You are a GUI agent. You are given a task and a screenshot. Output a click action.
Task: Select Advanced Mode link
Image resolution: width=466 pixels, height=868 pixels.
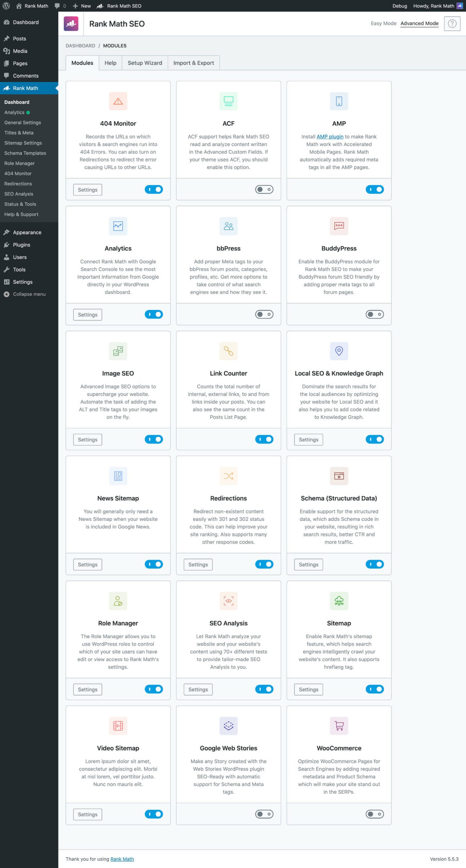(x=419, y=23)
